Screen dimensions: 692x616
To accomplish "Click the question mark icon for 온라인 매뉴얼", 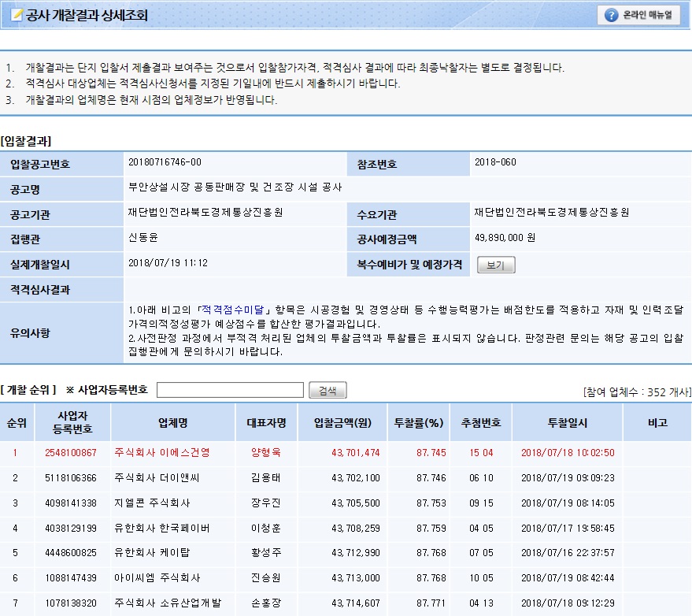I will coord(611,15).
